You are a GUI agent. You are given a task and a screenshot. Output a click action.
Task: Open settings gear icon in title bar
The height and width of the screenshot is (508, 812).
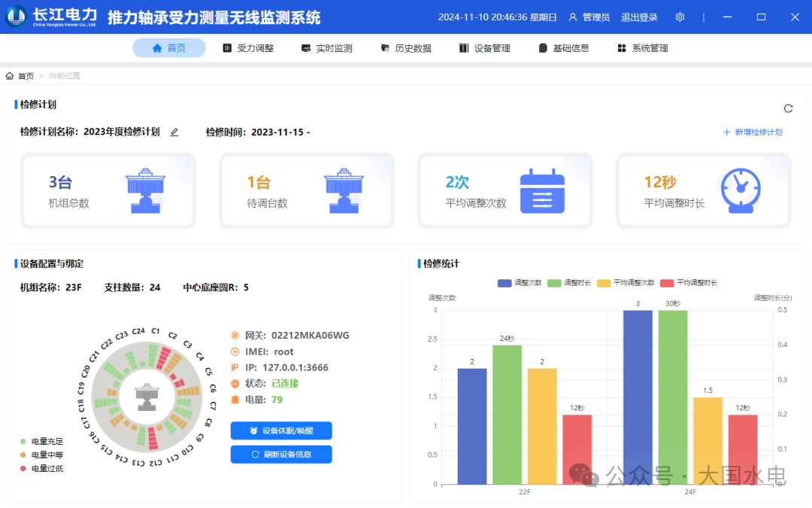(680, 17)
